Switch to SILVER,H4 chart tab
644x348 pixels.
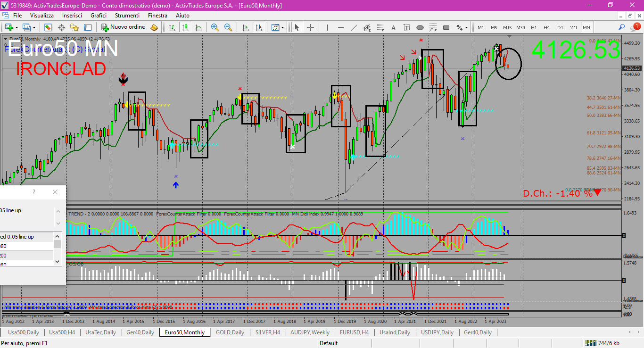pyautogui.click(x=267, y=332)
